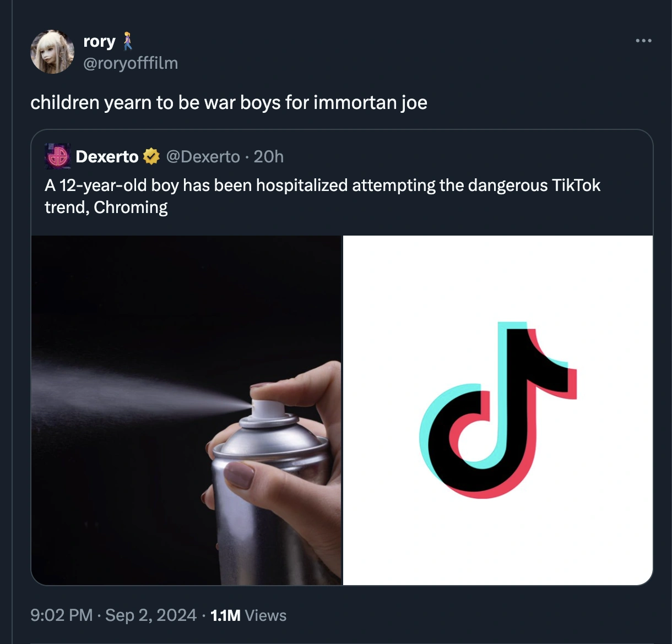Open the three-dot more options menu
This screenshot has height=644, width=672.
[643, 41]
